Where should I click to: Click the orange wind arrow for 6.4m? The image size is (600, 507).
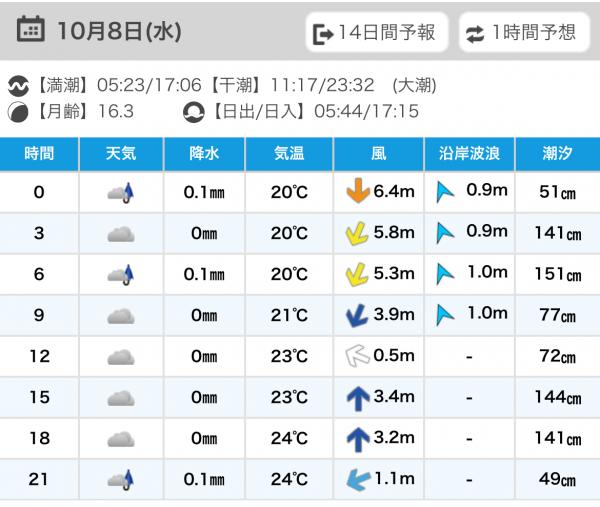356,192
